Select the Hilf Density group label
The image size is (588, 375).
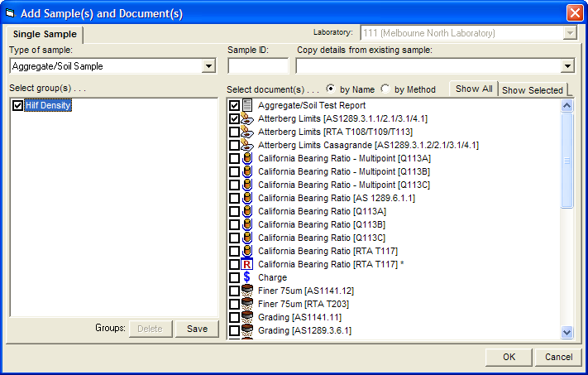point(48,105)
